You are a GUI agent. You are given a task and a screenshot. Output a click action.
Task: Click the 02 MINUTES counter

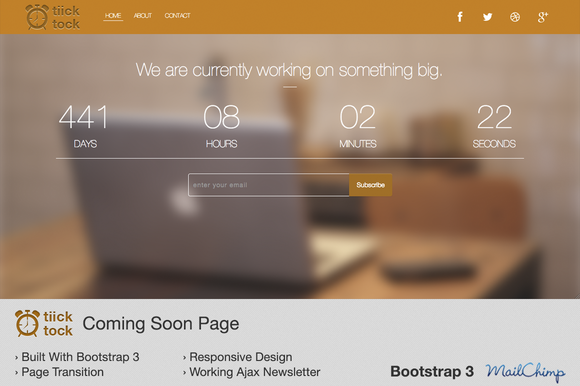click(x=358, y=126)
